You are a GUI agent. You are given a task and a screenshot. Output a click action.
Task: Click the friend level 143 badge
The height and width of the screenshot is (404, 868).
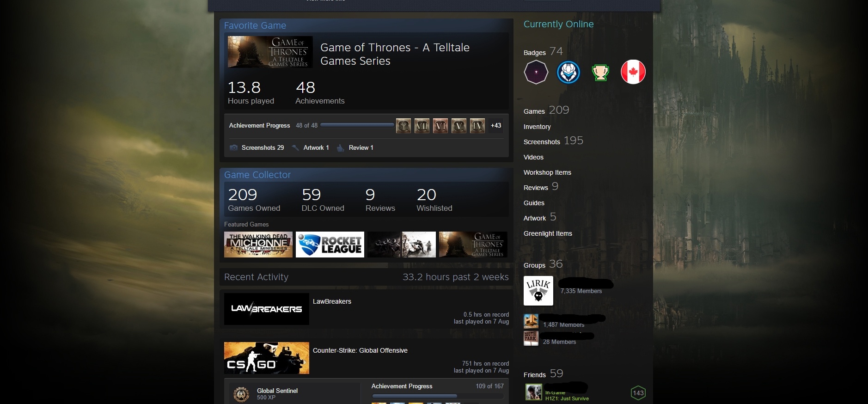638,393
